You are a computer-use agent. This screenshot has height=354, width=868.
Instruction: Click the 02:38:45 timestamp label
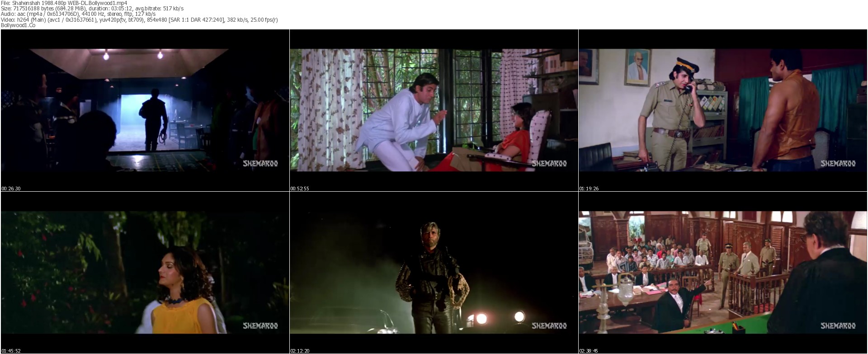[x=589, y=351]
